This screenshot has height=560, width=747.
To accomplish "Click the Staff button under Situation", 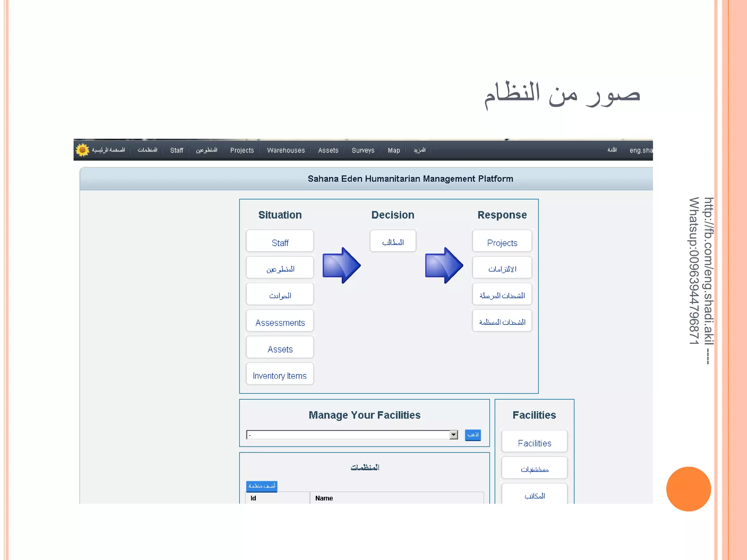I will click(x=280, y=241).
